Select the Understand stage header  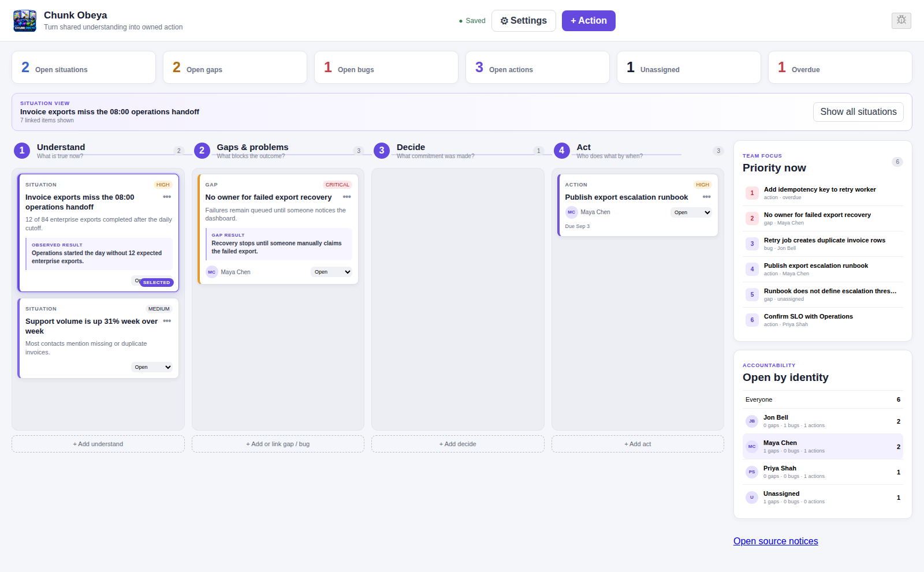98,151
